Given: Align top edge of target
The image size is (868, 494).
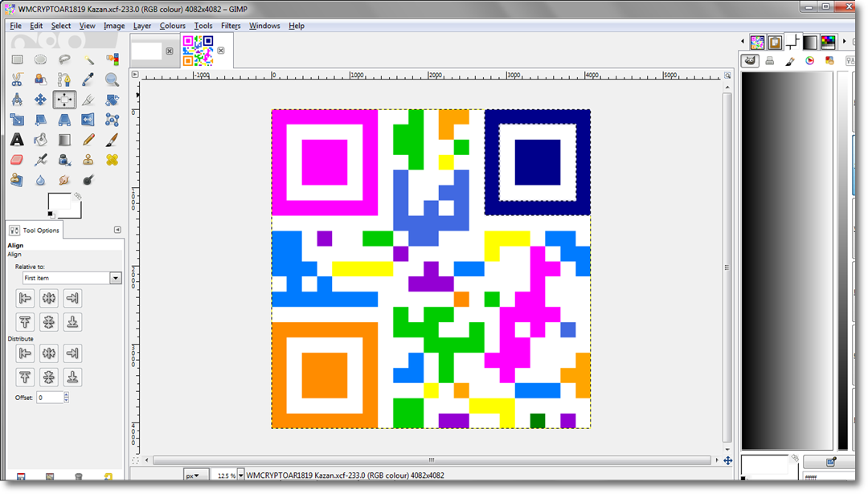Looking at the screenshot, I should [25, 322].
